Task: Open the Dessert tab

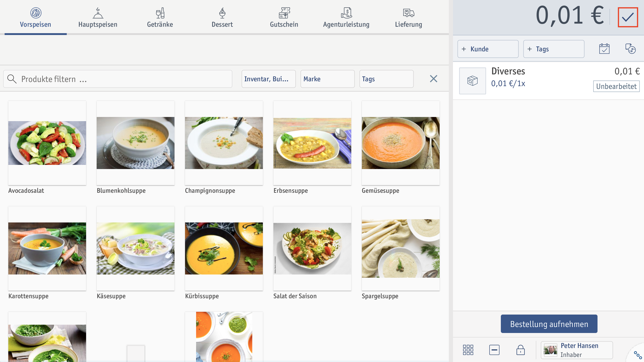Action: pyautogui.click(x=222, y=18)
